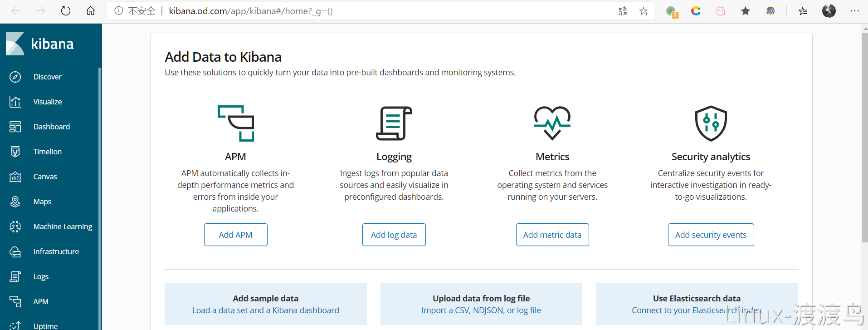Go back with browser back arrow
The height and width of the screenshot is (330, 868).
(16, 11)
